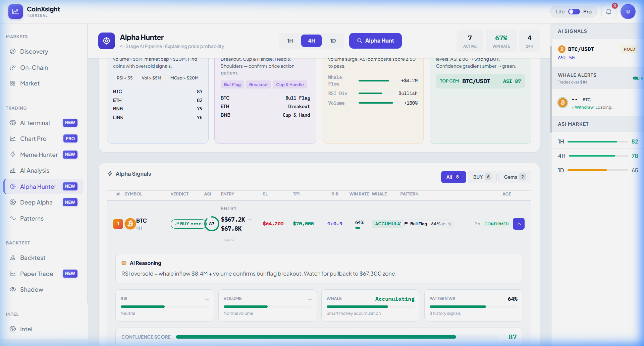Click the CoinXsight logo icon
This screenshot has width=644, height=346.
coord(15,11)
